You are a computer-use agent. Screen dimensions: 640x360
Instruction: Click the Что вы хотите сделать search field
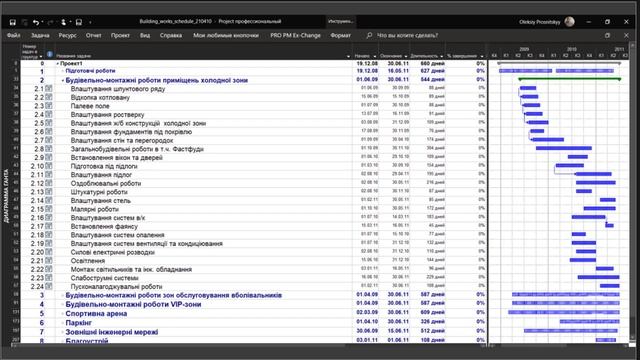tap(407, 36)
